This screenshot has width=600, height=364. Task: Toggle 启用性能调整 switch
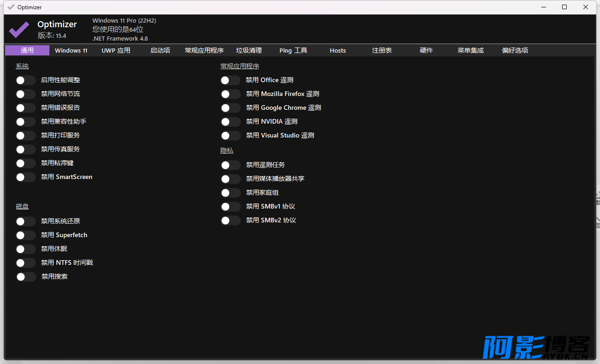[x=25, y=80]
